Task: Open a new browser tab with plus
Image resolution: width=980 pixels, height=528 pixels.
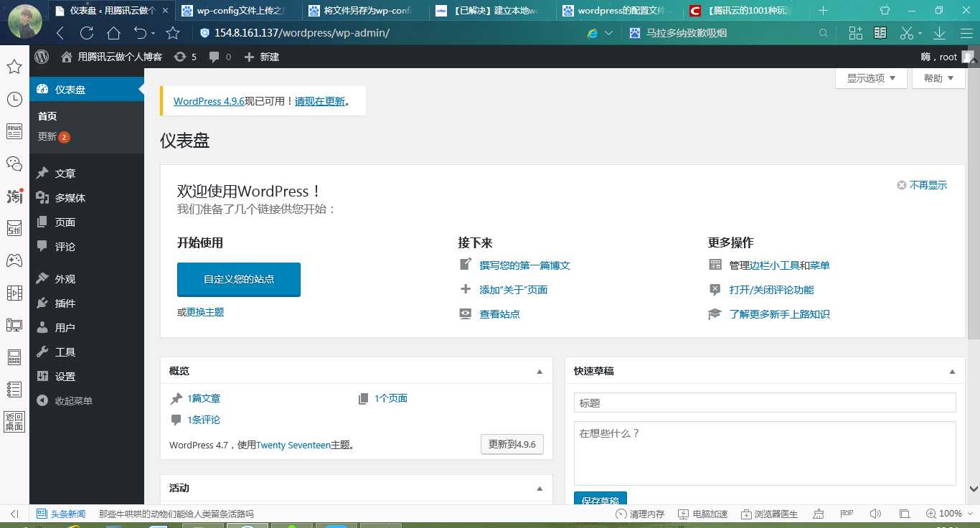Action: (824, 11)
